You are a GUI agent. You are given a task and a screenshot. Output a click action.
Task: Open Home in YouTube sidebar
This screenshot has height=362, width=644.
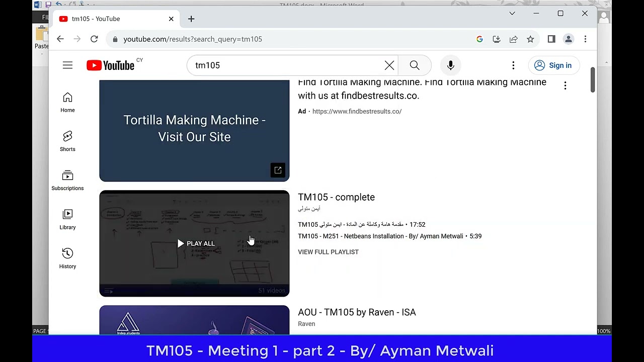[67, 103]
